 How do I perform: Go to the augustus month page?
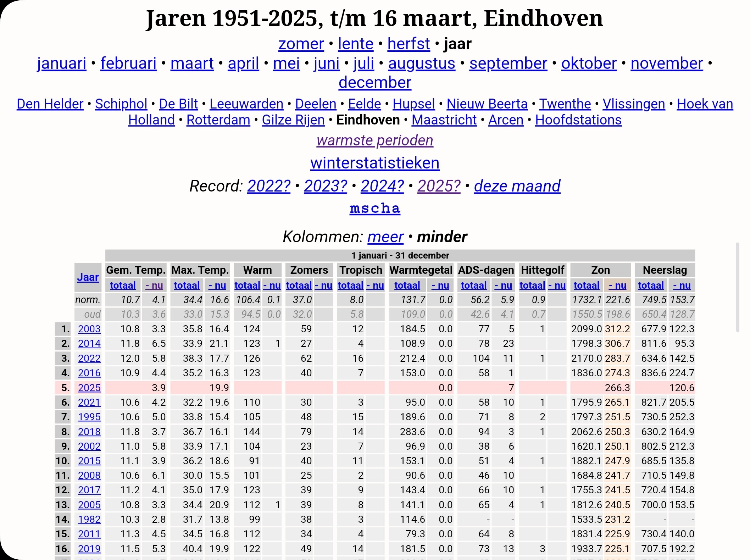[421, 63]
